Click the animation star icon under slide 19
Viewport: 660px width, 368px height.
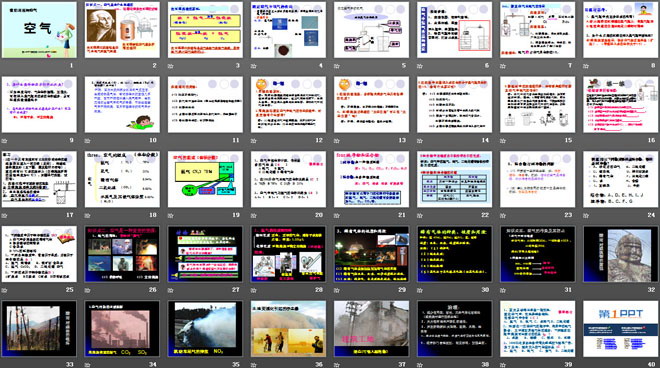tap(170, 216)
